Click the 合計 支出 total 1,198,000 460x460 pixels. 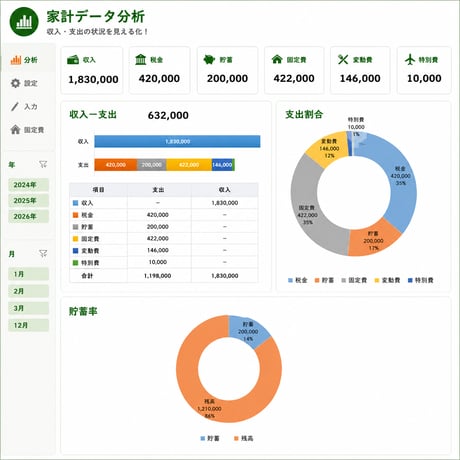pyautogui.click(x=157, y=276)
